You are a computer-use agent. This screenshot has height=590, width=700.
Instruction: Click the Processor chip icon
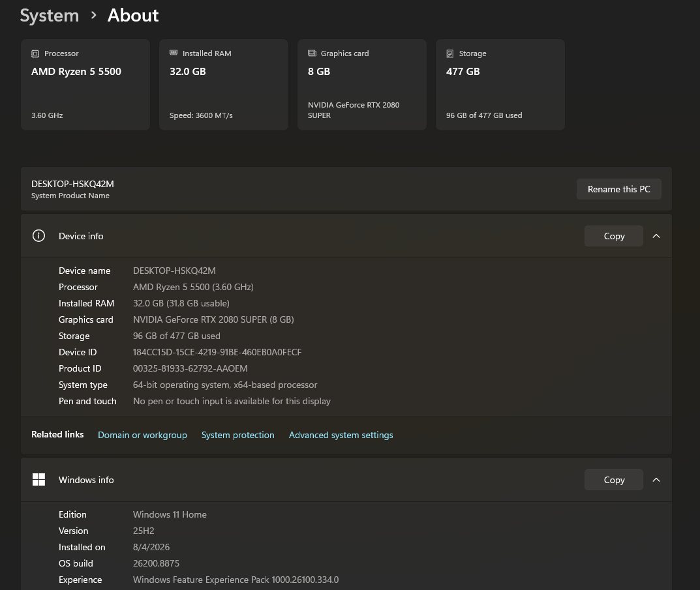(x=35, y=53)
